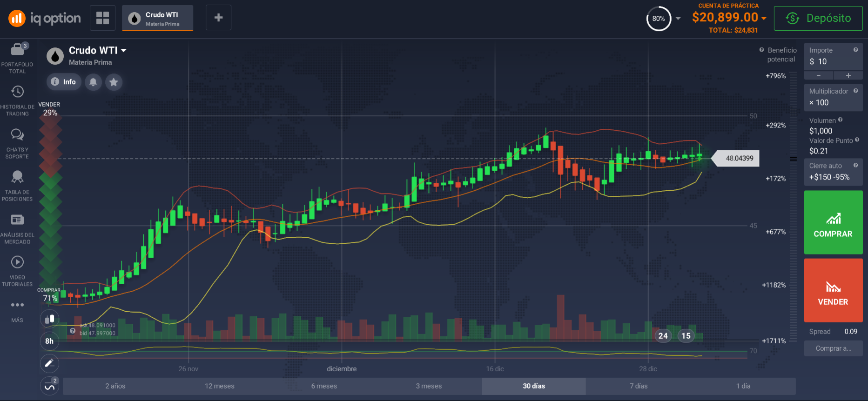The height and width of the screenshot is (401, 868).
Task: Click help icon next to Cierre auto
Action: click(855, 165)
